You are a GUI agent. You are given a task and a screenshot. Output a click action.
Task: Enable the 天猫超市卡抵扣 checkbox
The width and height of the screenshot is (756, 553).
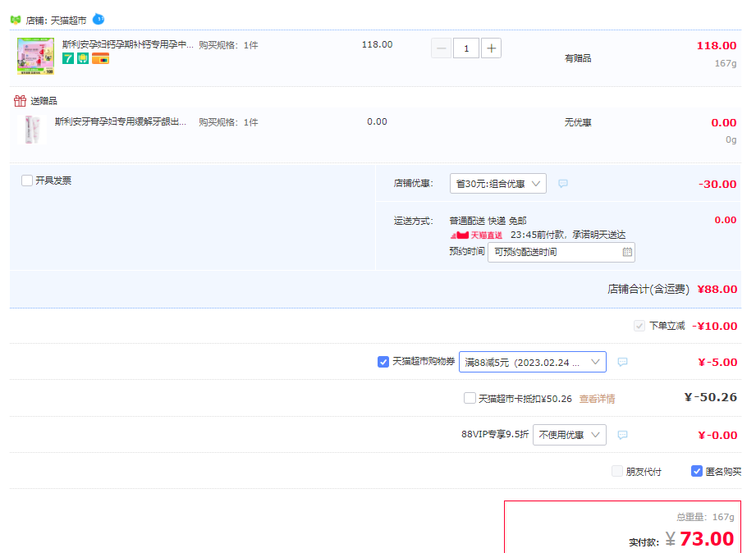470,398
